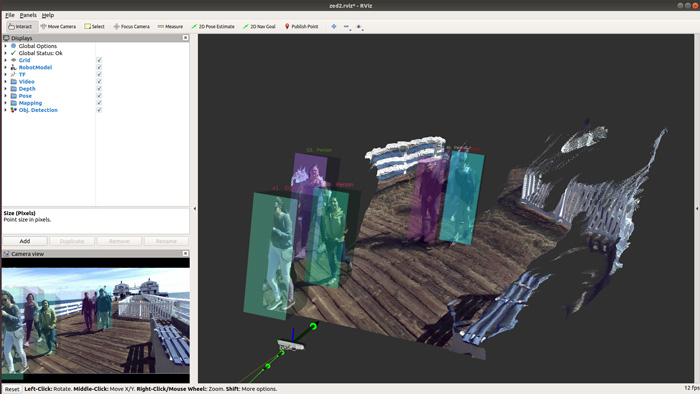Open the Help menu

pos(48,15)
